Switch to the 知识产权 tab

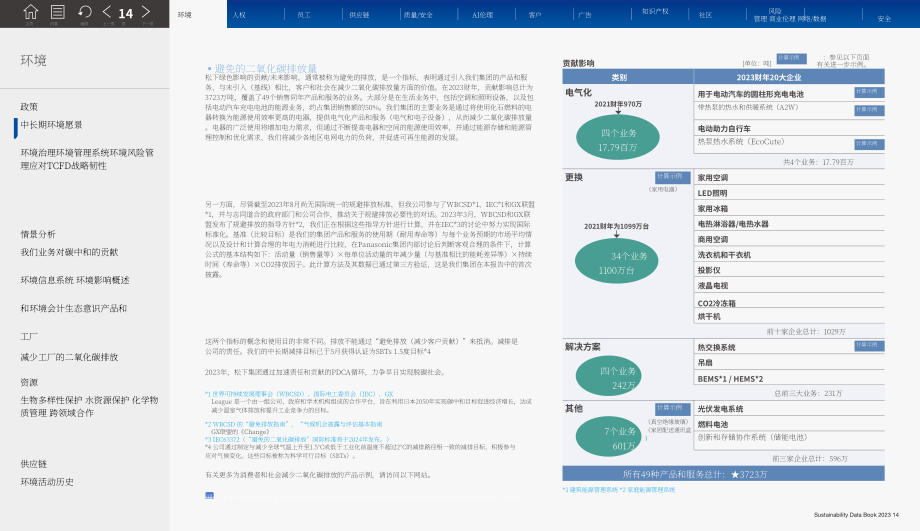tap(655, 11)
